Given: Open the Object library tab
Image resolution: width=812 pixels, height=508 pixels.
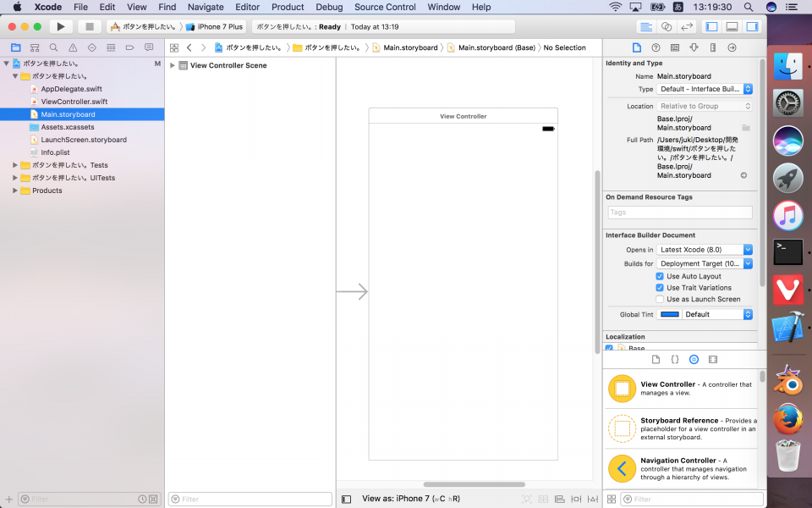Looking at the screenshot, I should [x=694, y=360].
